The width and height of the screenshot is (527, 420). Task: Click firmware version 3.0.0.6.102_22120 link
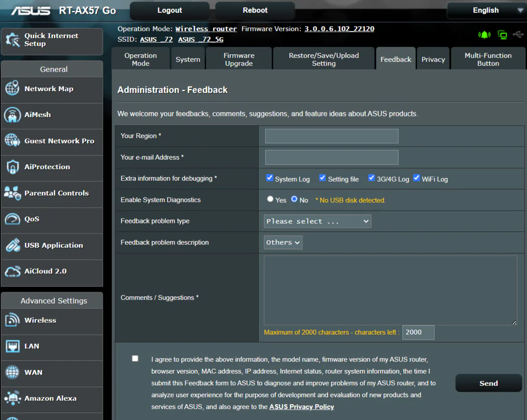coord(339,29)
